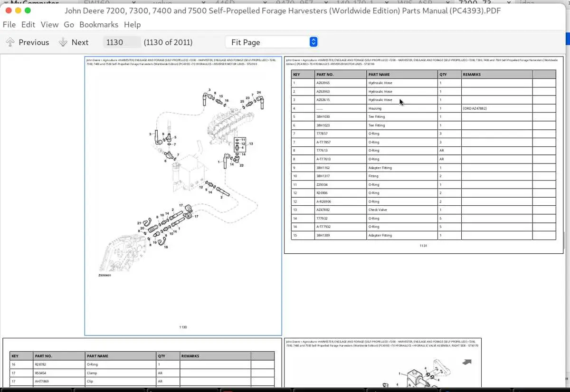Click the Clip part name on the lower-left page
Image resolution: width=570 pixels, height=392 pixels.
coord(90,381)
